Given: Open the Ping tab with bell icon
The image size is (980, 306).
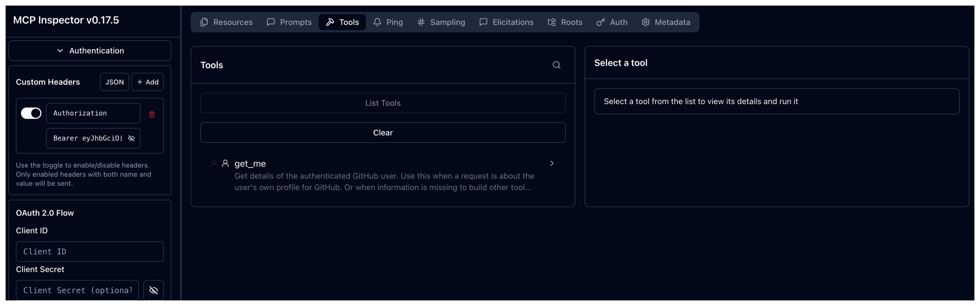Looking at the screenshot, I should (x=388, y=22).
